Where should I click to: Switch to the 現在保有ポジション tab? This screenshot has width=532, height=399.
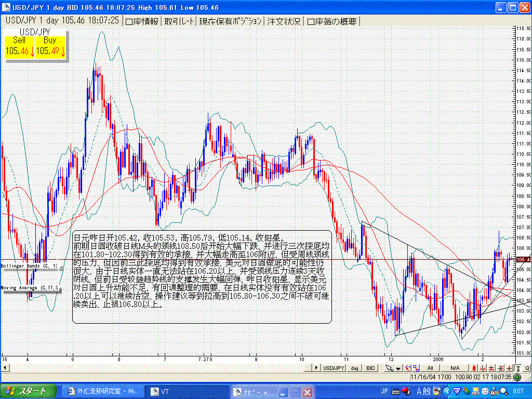pos(230,21)
